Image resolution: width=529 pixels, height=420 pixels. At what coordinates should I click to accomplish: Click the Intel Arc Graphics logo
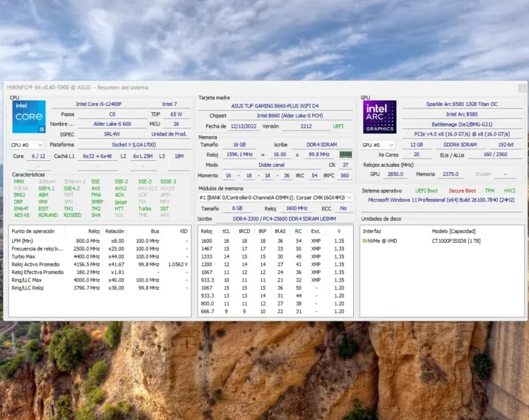380,116
